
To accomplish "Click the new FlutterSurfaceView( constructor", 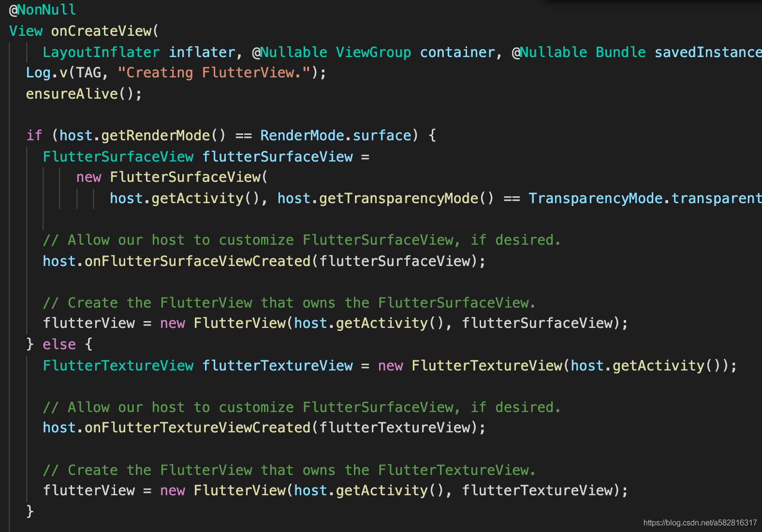I will (x=172, y=177).
